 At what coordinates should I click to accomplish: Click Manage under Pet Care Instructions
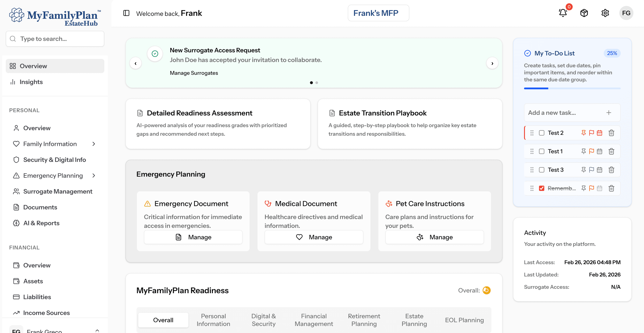coord(434,237)
